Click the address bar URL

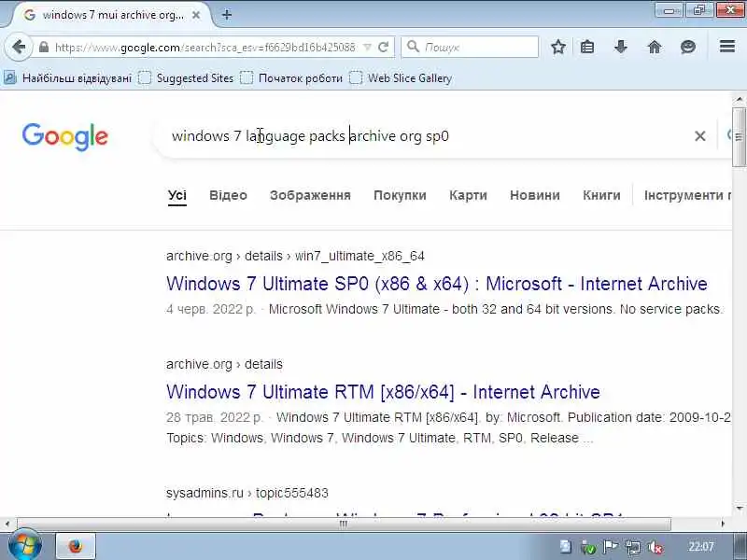204,48
